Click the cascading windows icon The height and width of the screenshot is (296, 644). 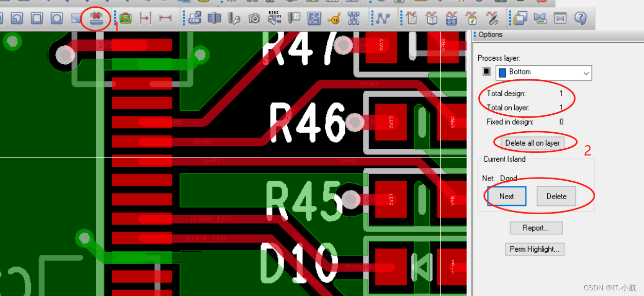click(520, 19)
